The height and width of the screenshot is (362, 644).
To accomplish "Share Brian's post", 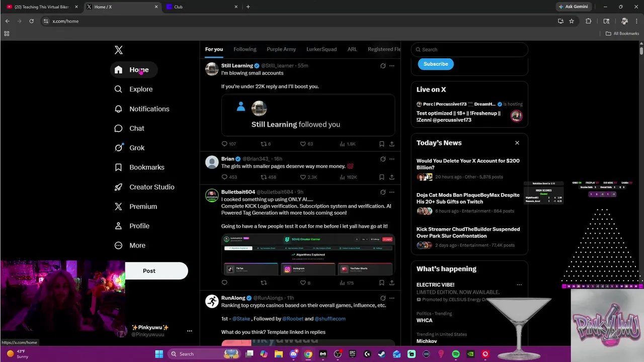I will pyautogui.click(x=392, y=177).
